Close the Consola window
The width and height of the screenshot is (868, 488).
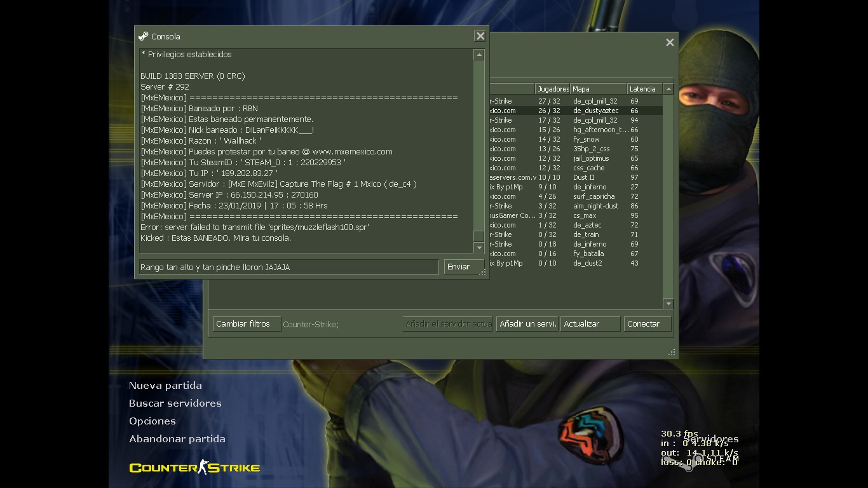[480, 36]
